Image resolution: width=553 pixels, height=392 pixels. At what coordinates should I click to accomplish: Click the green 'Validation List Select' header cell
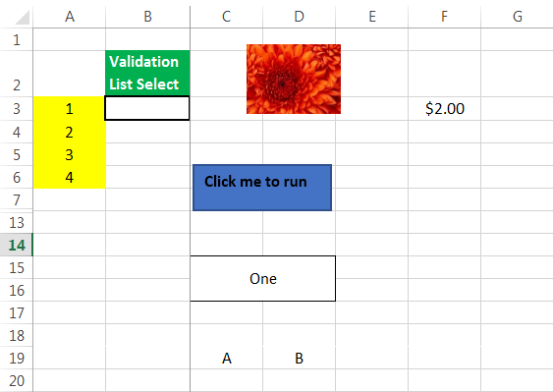click(147, 73)
